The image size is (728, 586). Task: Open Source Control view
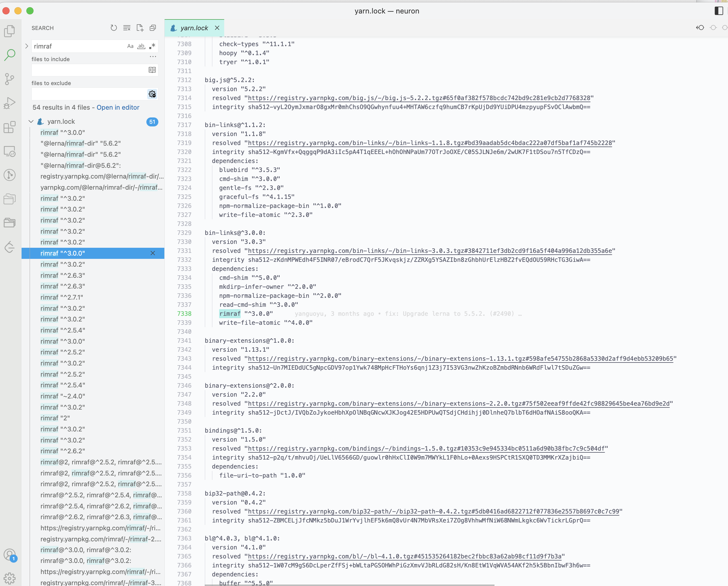click(x=10, y=79)
